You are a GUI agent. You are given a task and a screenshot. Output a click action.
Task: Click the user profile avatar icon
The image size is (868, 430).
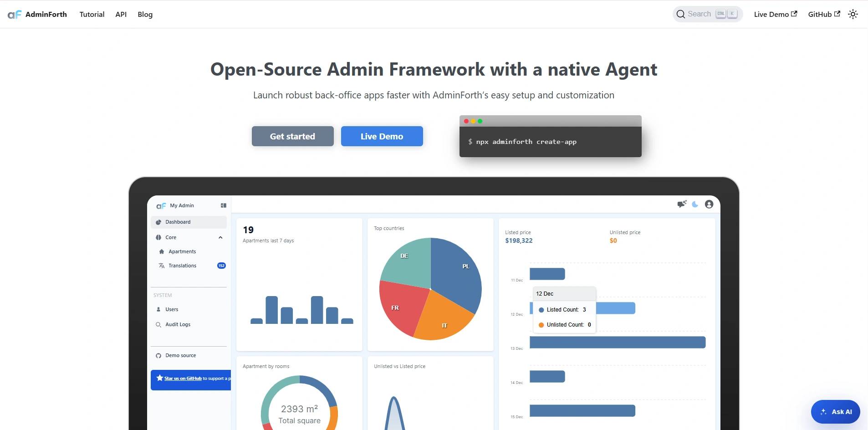[x=709, y=204]
